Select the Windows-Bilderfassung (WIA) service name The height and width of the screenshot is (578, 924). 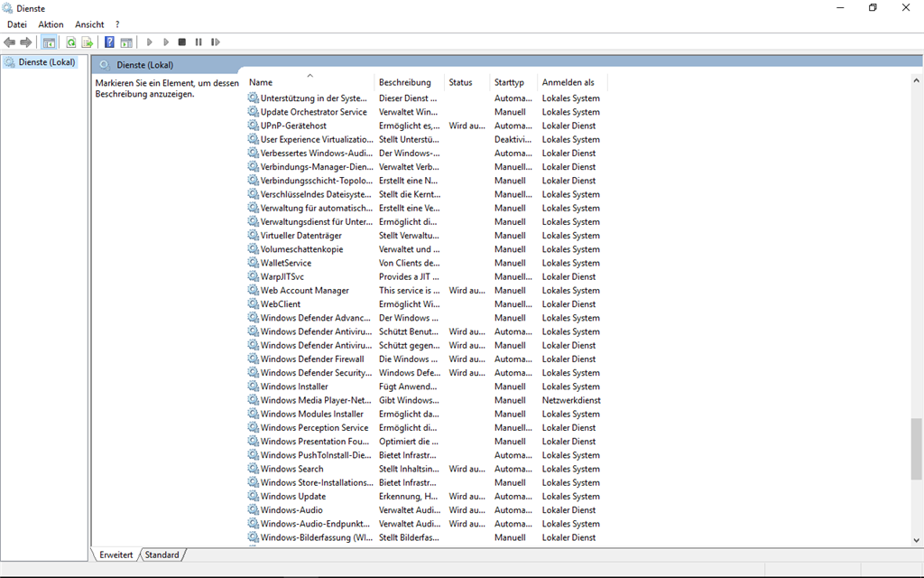[317, 537]
